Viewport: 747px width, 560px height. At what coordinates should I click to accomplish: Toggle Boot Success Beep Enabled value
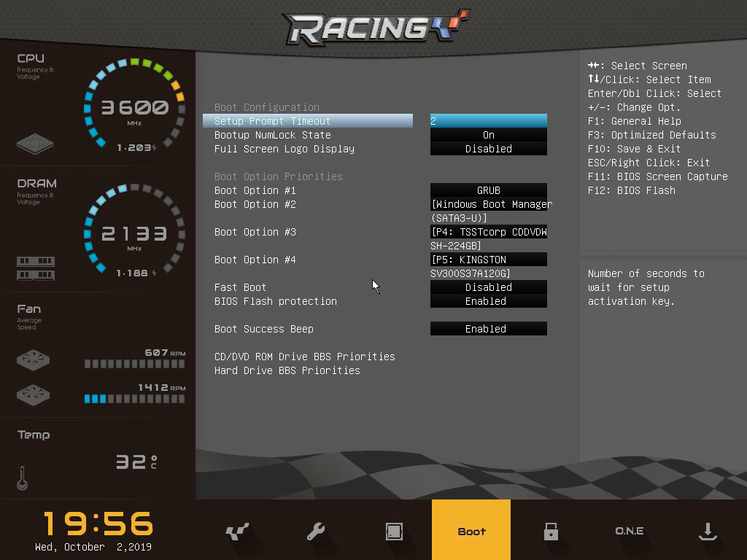click(488, 329)
